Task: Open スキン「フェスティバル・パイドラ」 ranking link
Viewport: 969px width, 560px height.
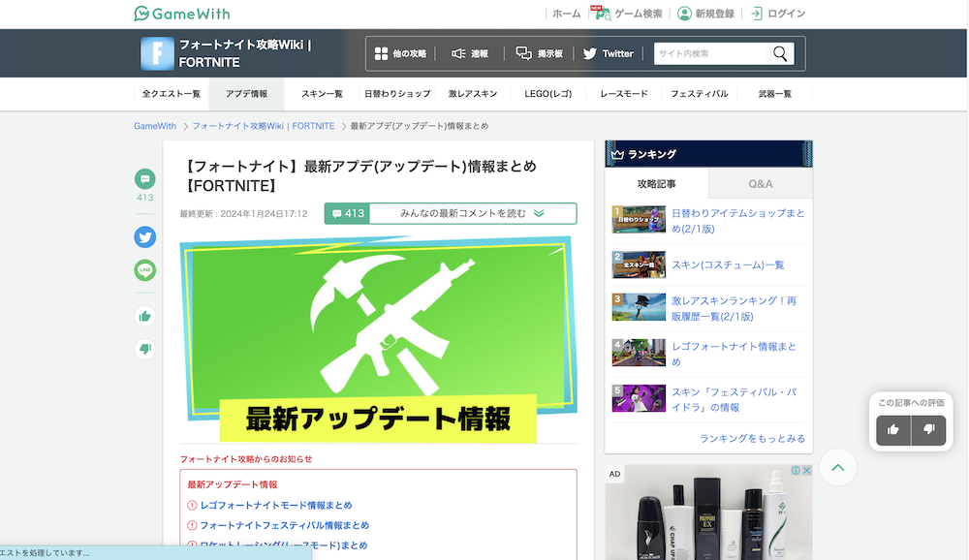Action: [x=735, y=400]
